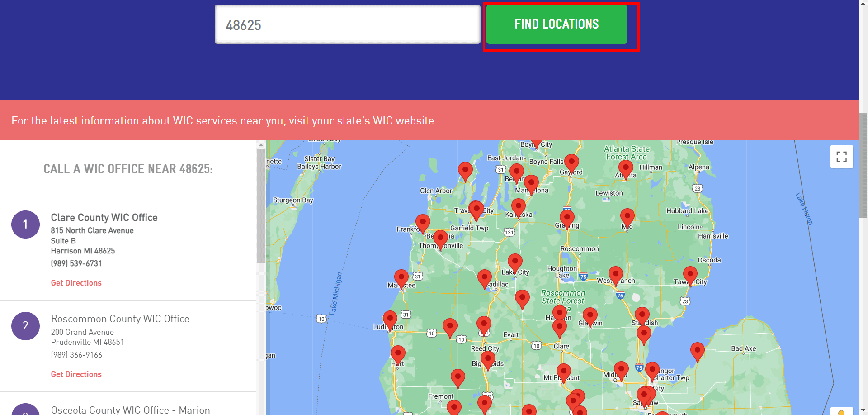Click address 815 North Clare Avenue
The width and height of the screenshot is (868, 415).
coord(92,230)
